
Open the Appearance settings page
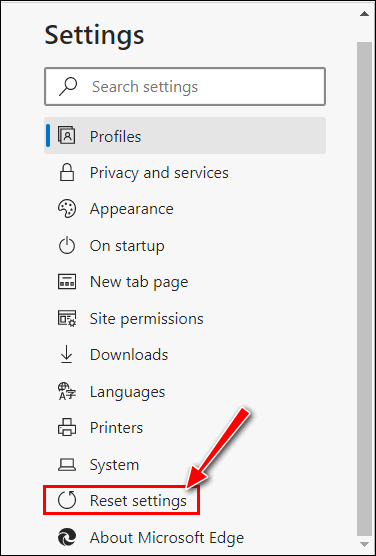point(185,209)
